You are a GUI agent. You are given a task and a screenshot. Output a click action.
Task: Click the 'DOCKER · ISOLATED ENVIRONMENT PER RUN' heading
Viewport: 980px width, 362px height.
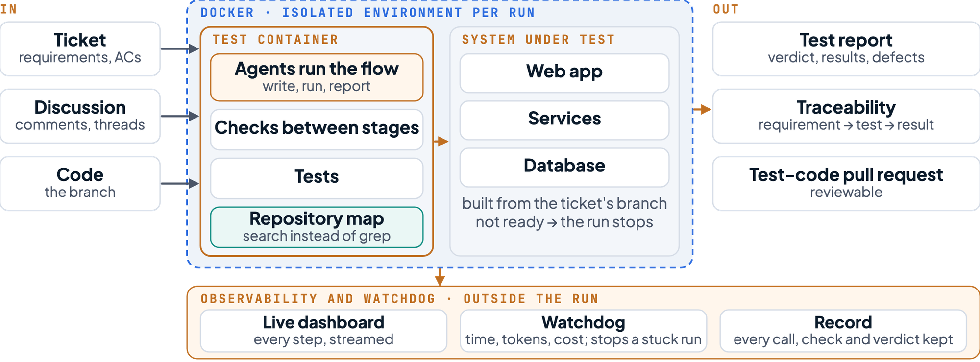pos(367,13)
